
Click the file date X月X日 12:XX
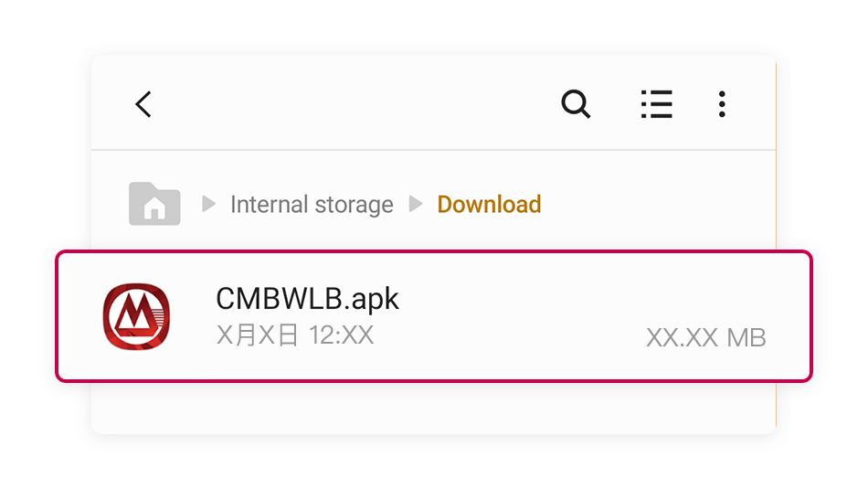coord(295,335)
